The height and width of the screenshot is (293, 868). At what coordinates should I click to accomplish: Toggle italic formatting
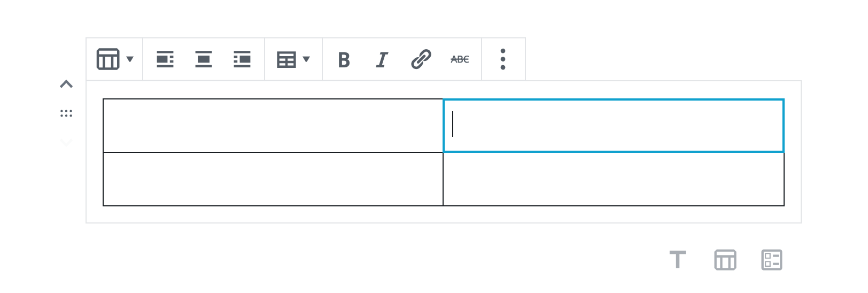[x=382, y=59]
